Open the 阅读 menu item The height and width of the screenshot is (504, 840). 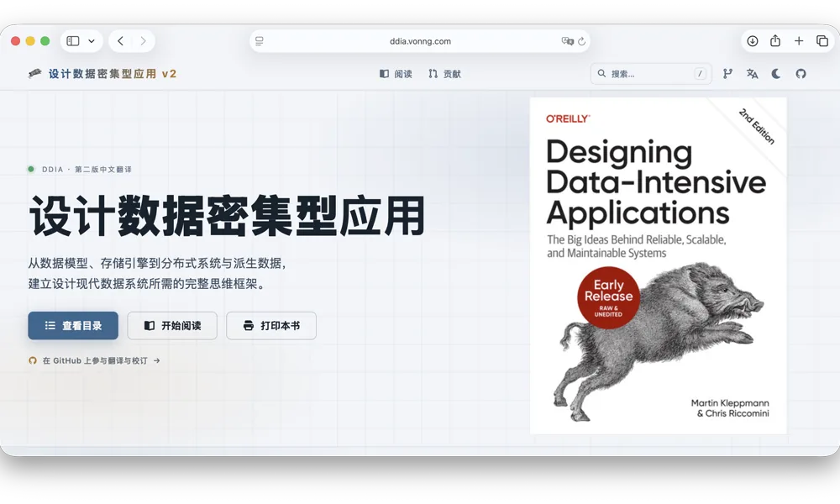coord(396,74)
